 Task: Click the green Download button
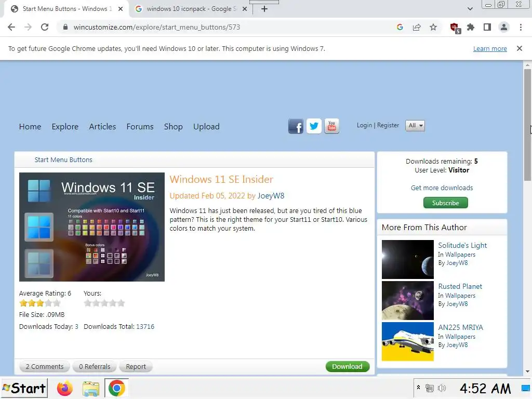(348, 366)
